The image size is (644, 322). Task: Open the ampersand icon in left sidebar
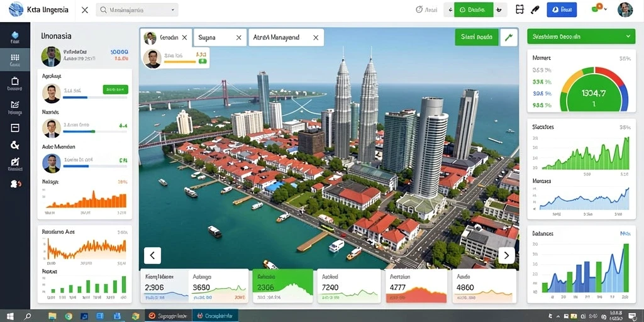(15, 145)
